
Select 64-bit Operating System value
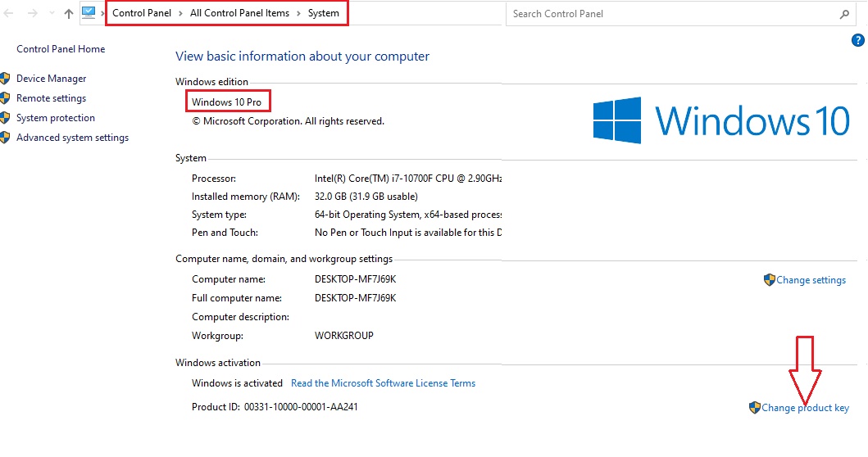click(408, 214)
